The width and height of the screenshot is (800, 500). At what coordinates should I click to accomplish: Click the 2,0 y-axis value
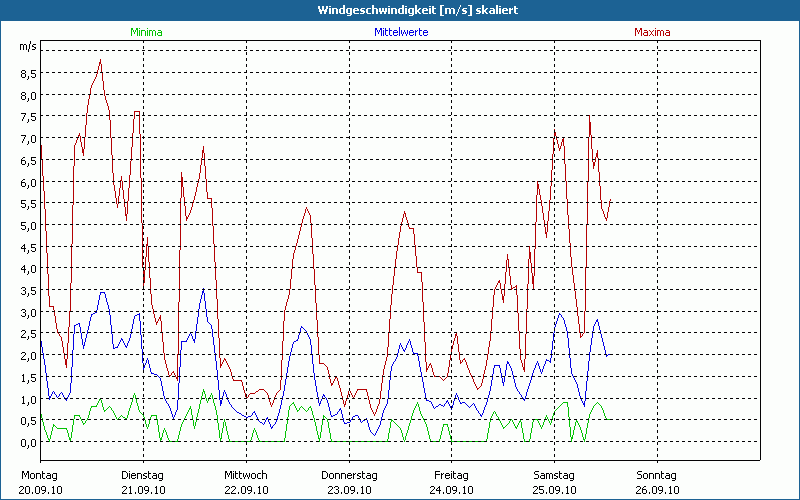coord(29,356)
